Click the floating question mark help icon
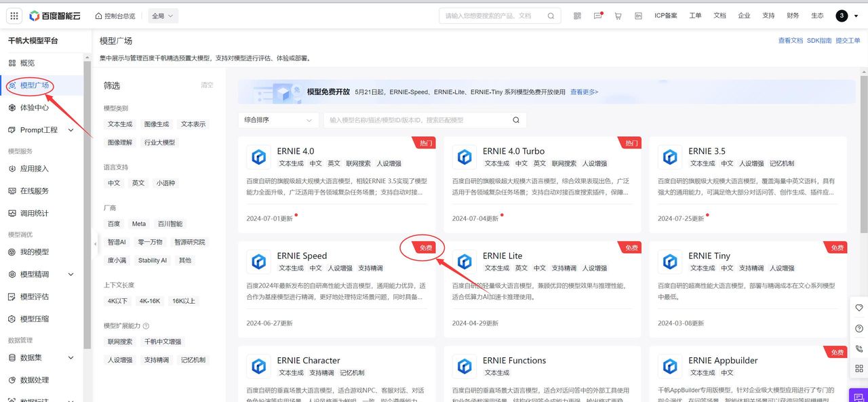This screenshot has width=868, height=402. 859,328
